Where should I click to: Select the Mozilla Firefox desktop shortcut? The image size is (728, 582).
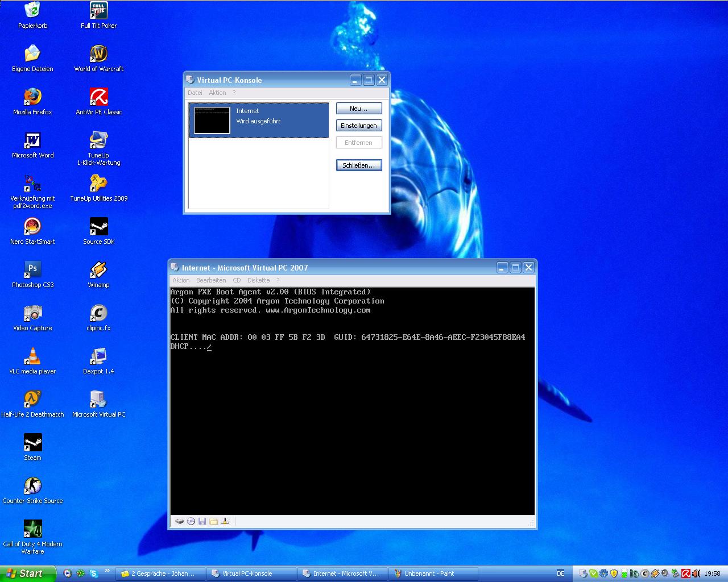tap(32, 102)
